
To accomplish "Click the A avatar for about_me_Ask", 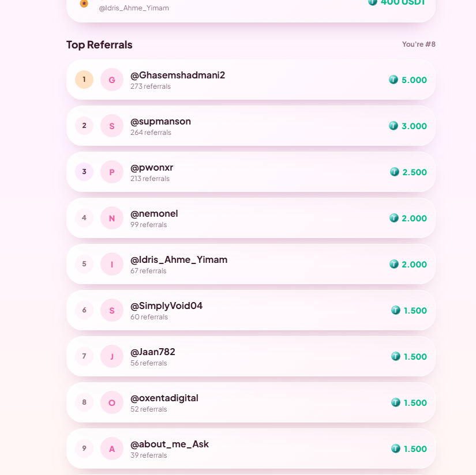I will (x=112, y=448).
